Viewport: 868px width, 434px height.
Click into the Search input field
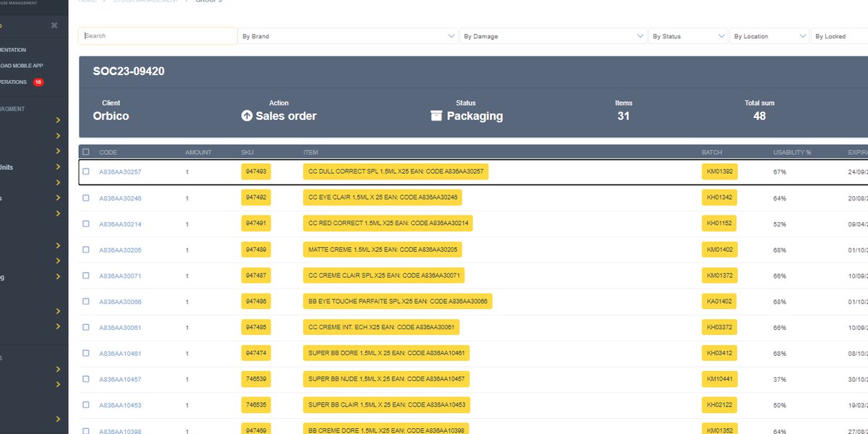click(158, 35)
